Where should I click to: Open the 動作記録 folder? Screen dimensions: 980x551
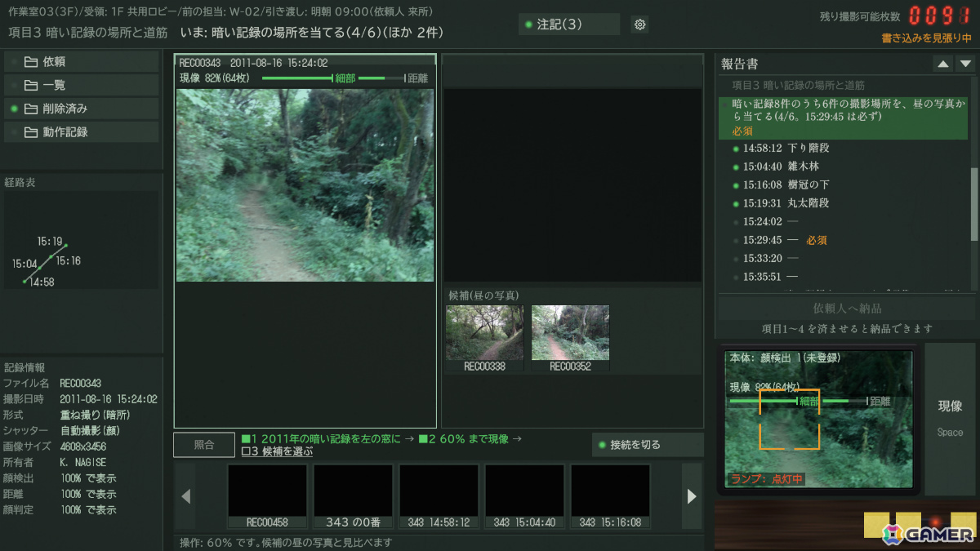82,131
